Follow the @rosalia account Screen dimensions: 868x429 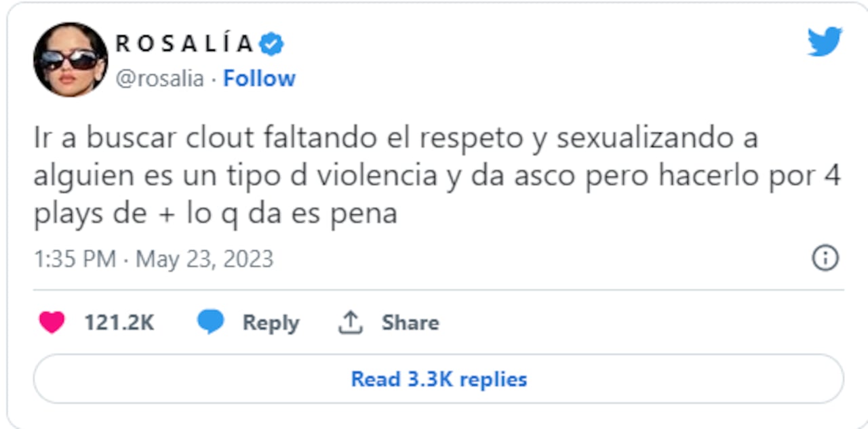pyautogui.click(x=259, y=79)
